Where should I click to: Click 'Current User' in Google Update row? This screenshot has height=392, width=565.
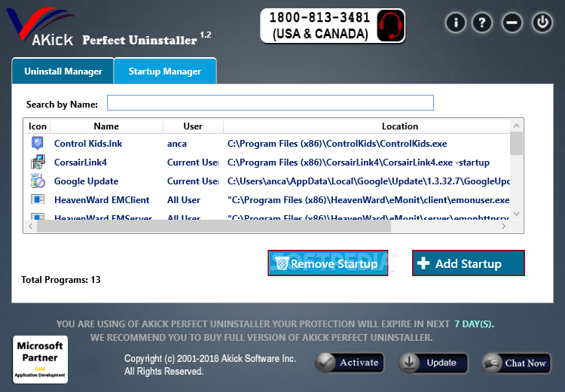pos(192,181)
